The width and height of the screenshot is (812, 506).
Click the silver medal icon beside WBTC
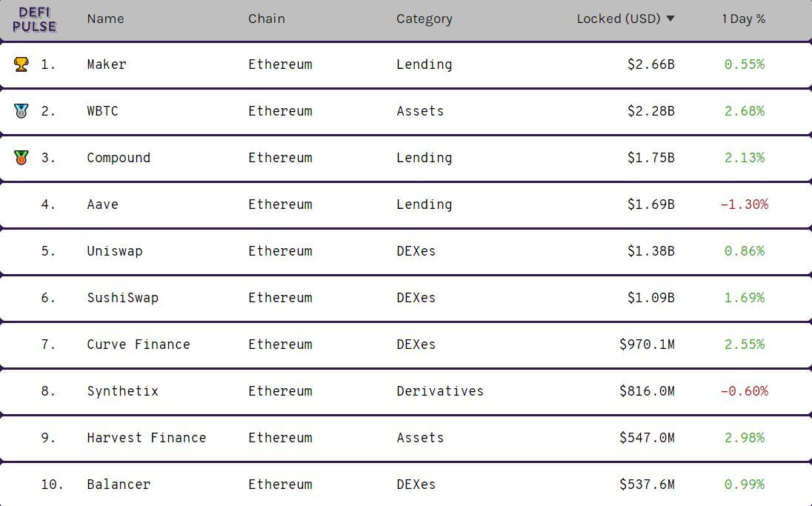pyautogui.click(x=21, y=111)
